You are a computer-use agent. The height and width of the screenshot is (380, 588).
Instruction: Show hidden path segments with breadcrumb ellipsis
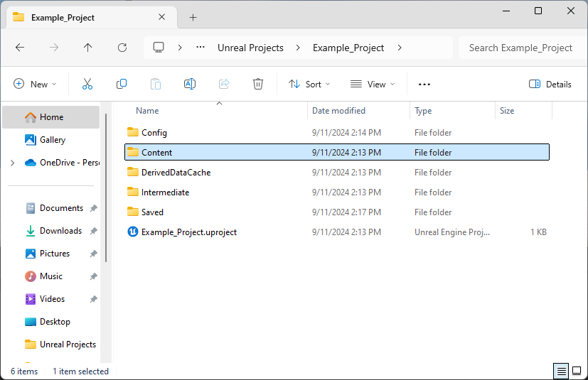click(201, 47)
